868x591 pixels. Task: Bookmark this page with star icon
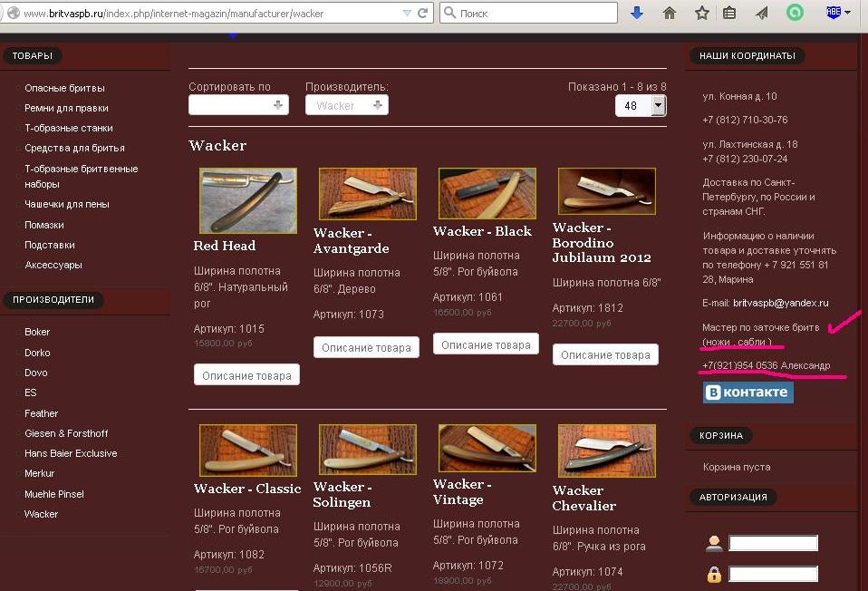[701, 14]
